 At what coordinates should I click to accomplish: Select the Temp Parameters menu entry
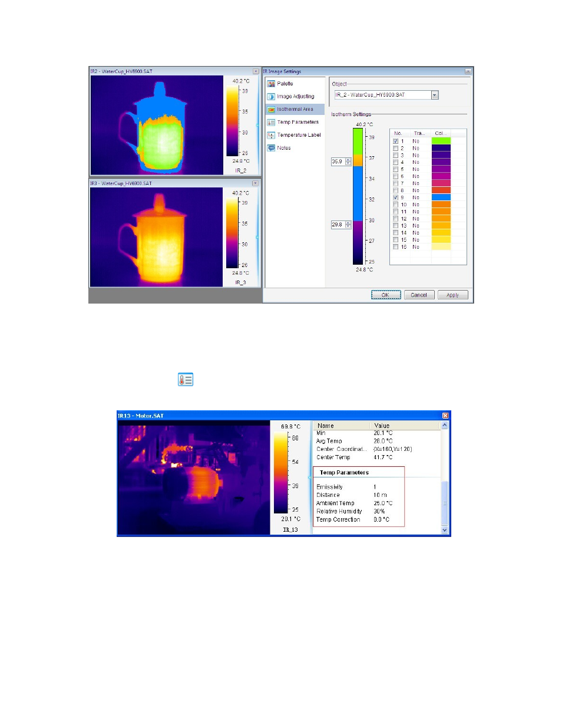(x=298, y=123)
